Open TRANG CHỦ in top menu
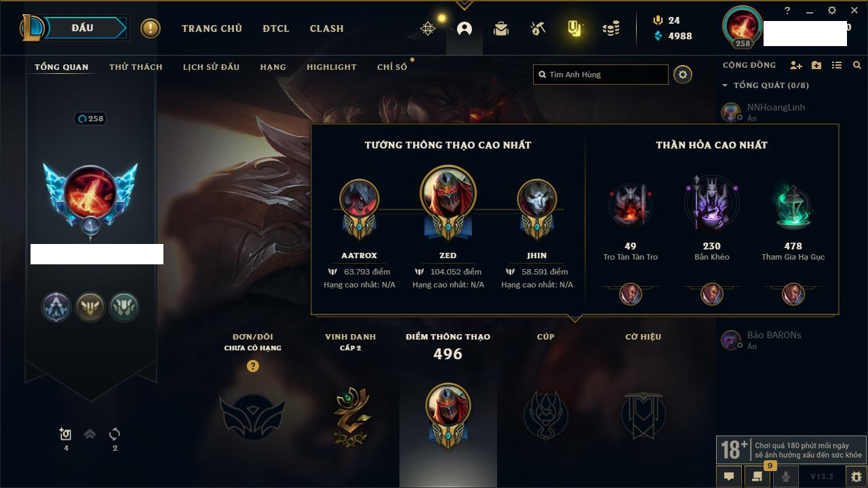 coord(212,28)
